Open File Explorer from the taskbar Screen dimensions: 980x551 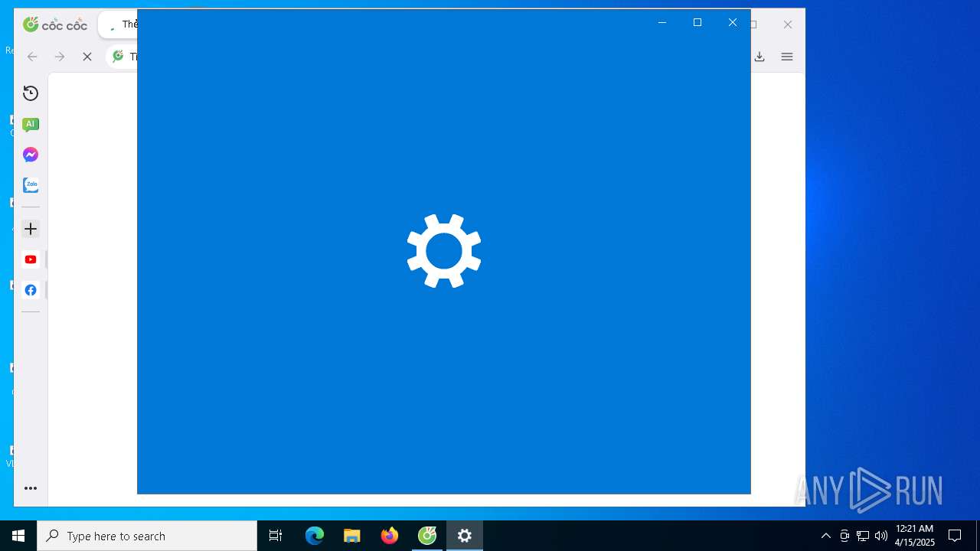tap(352, 536)
